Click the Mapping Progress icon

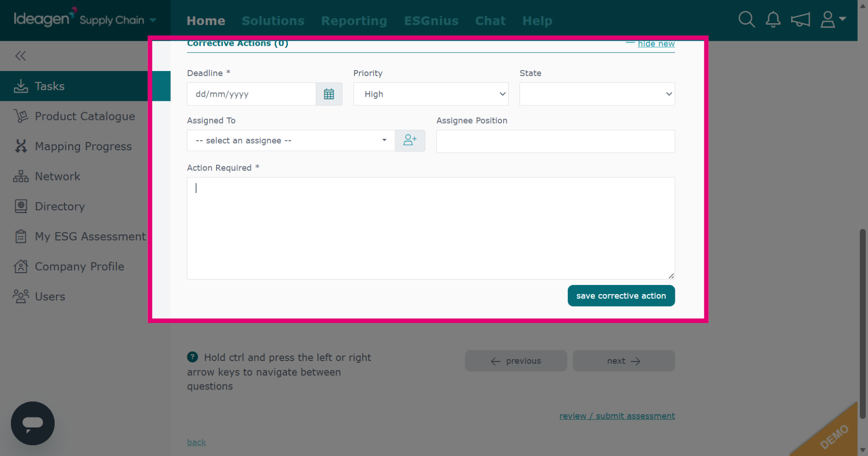[x=21, y=146]
